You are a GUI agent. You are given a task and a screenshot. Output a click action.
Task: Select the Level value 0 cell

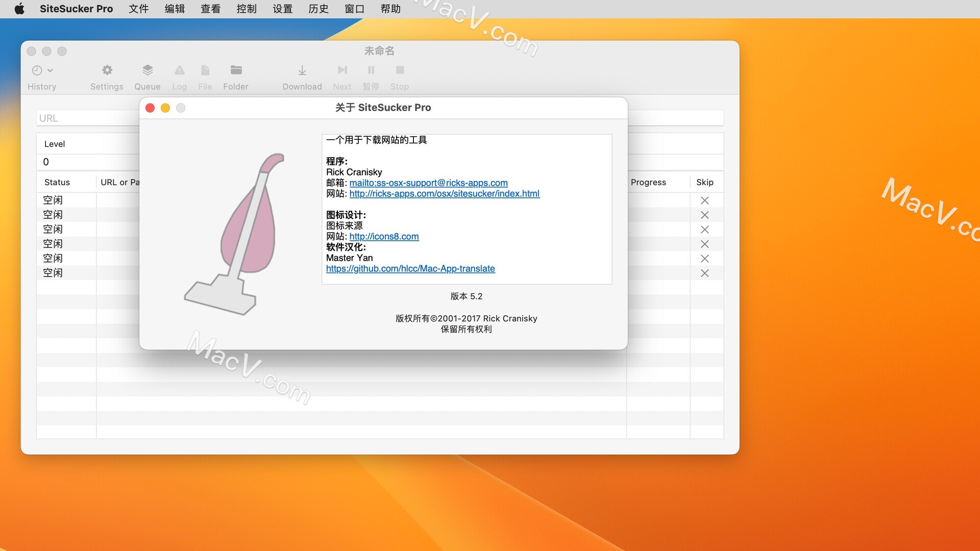[x=46, y=162]
